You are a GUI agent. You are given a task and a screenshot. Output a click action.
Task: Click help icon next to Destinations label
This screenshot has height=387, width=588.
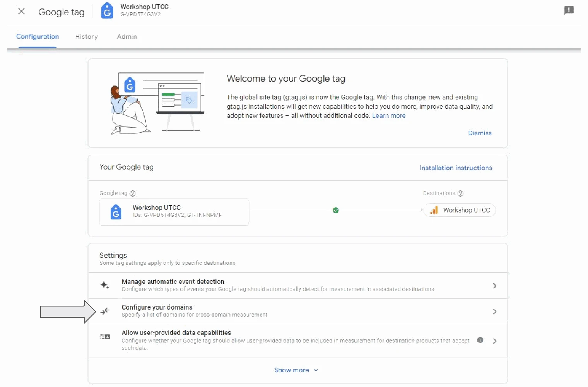(460, 193)
